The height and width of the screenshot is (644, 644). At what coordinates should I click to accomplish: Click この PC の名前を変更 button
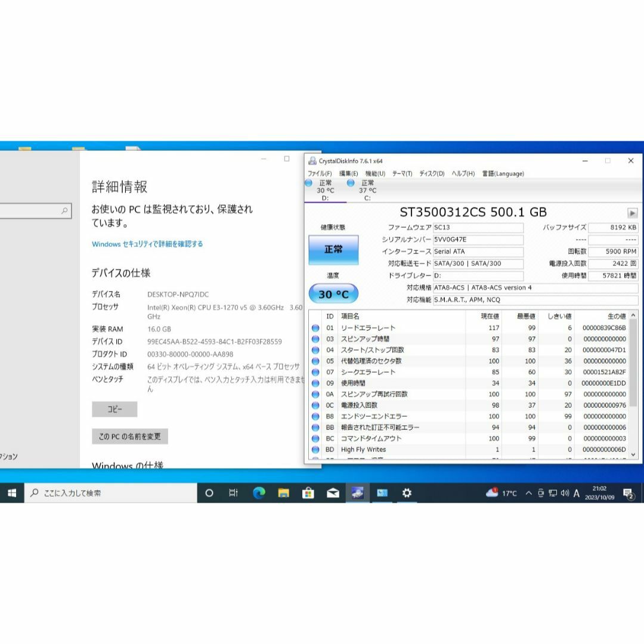pyautogui.click(x=130, y=436)
